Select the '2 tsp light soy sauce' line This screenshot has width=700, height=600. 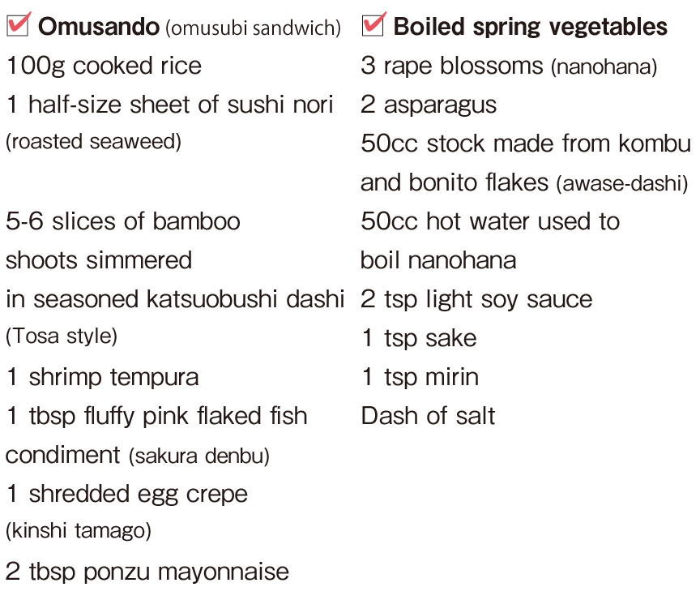[476, 300]
